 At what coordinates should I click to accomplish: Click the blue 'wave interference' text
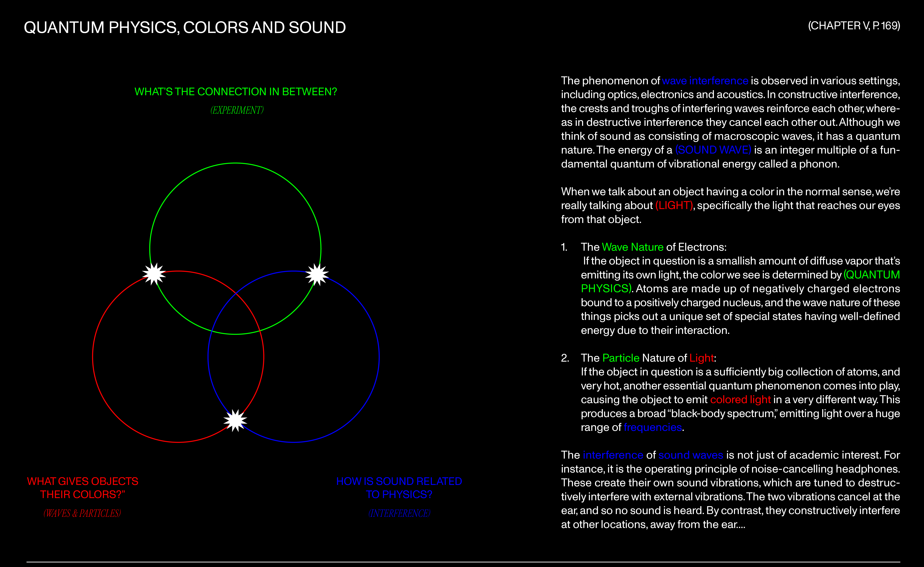[x=705, y=81]
